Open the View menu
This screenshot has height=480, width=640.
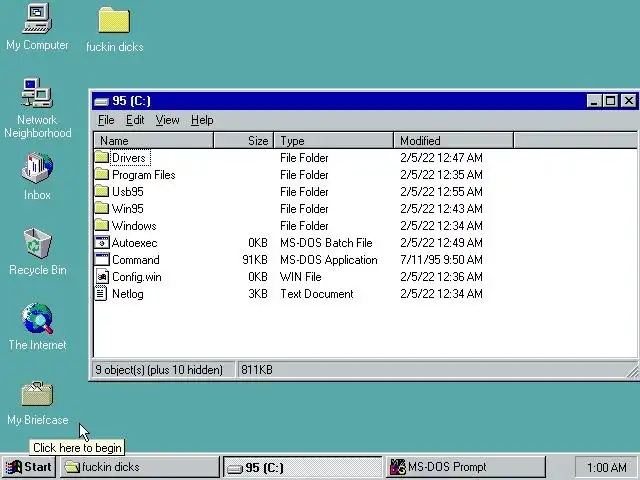(x=167, y=120)
